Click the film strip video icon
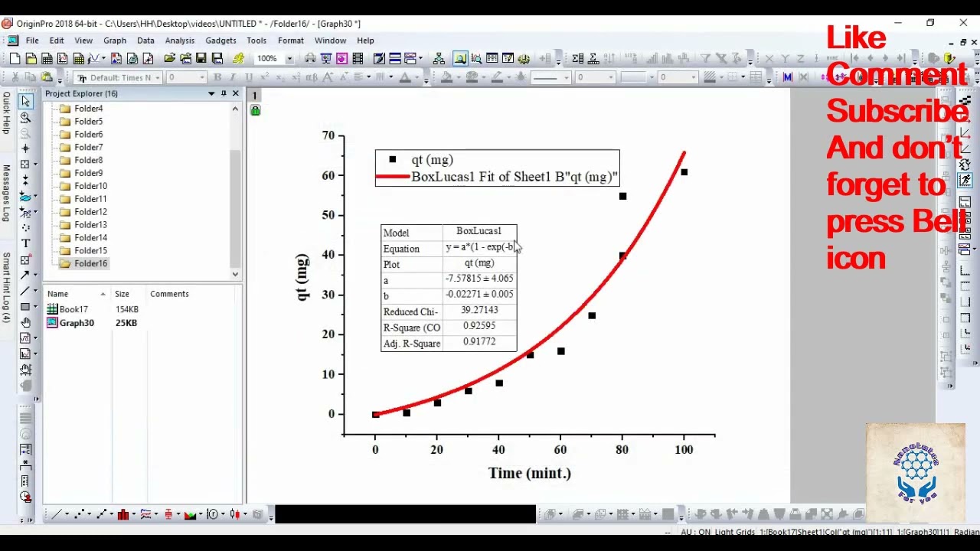 [358, 58]
